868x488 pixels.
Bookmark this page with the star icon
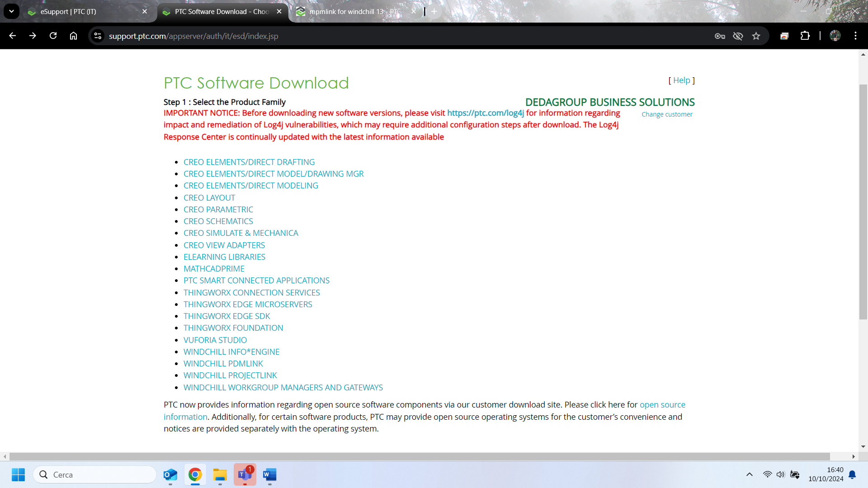click(756, 36)
